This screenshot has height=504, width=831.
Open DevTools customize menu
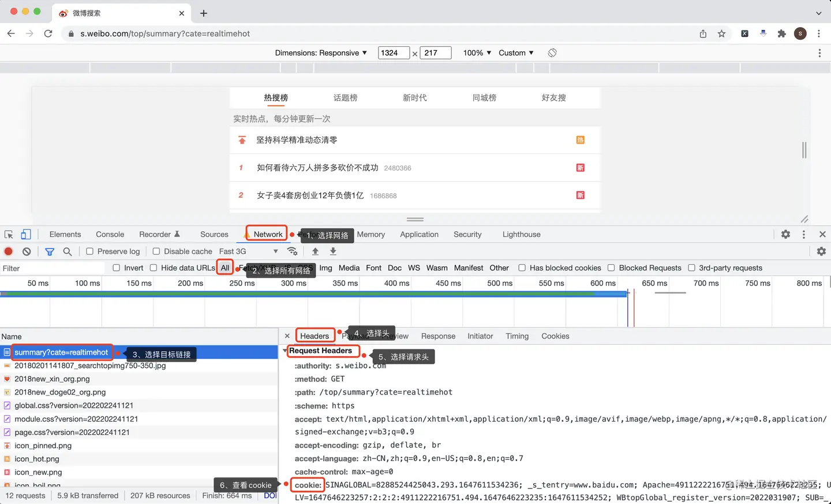tap(804, 234)
